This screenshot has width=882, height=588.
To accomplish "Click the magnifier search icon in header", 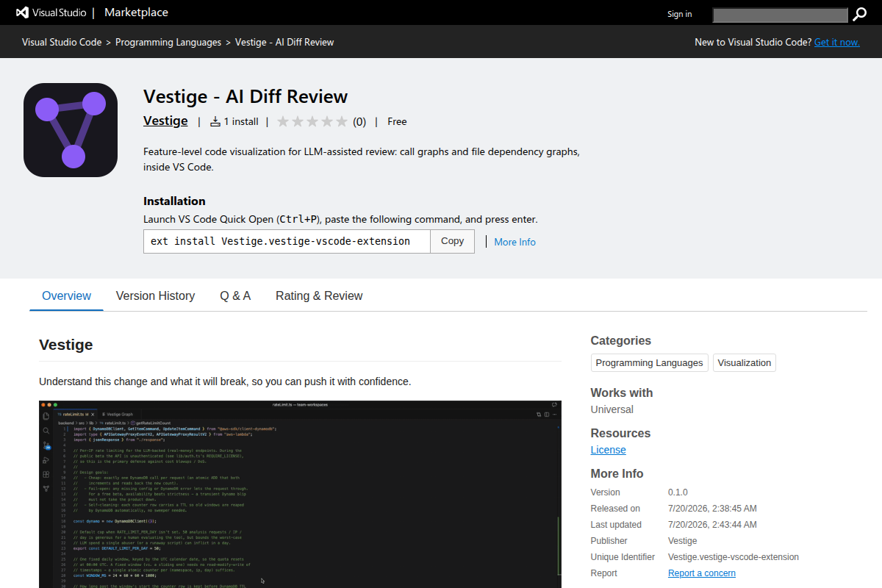I will click(x=859, y=15).
